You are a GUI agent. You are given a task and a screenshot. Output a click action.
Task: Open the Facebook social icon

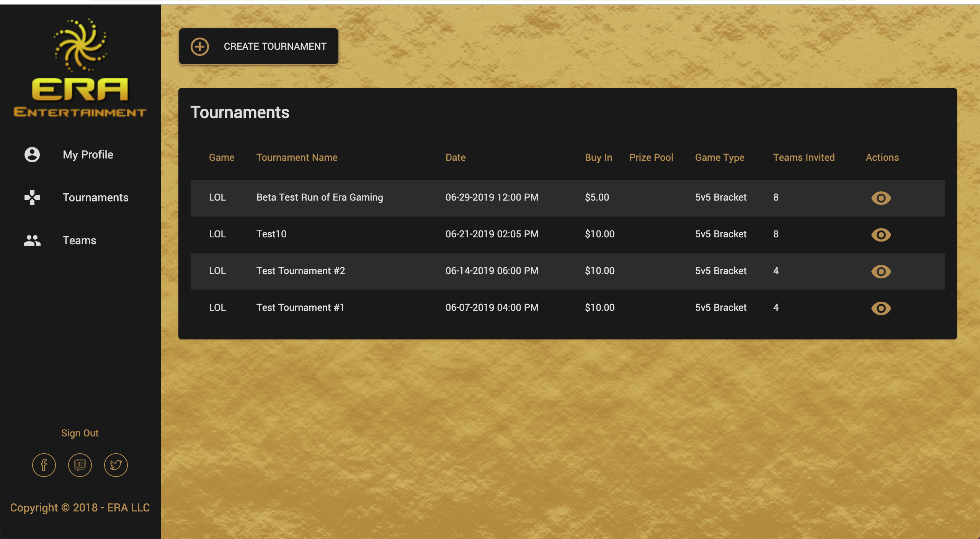pyautogui.click(x=44, y=465)
